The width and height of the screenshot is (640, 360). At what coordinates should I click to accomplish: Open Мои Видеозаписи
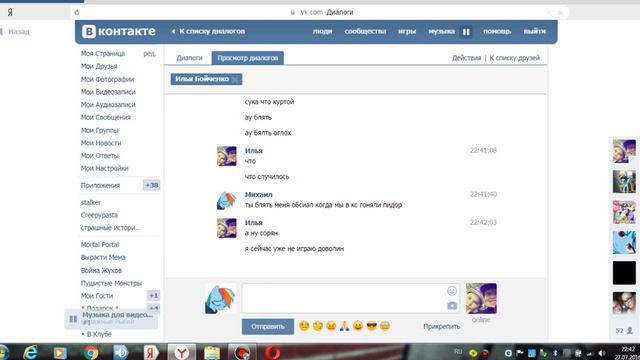pos(108,92)
